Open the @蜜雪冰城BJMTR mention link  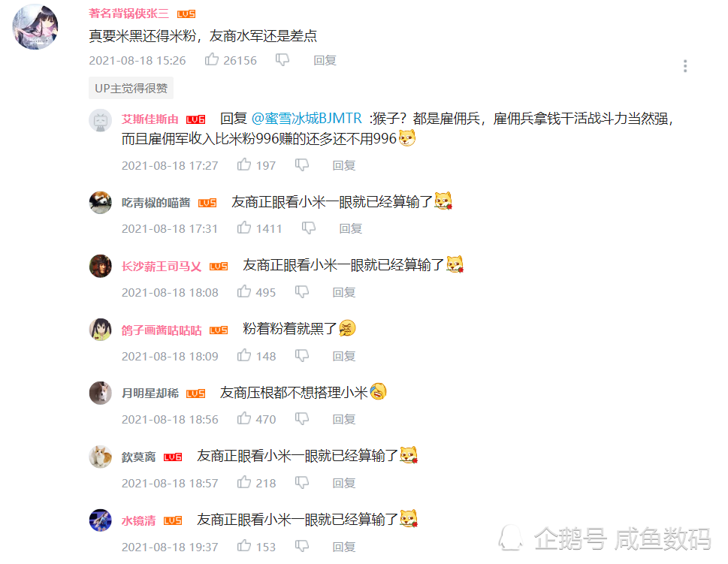coord(307,119)
